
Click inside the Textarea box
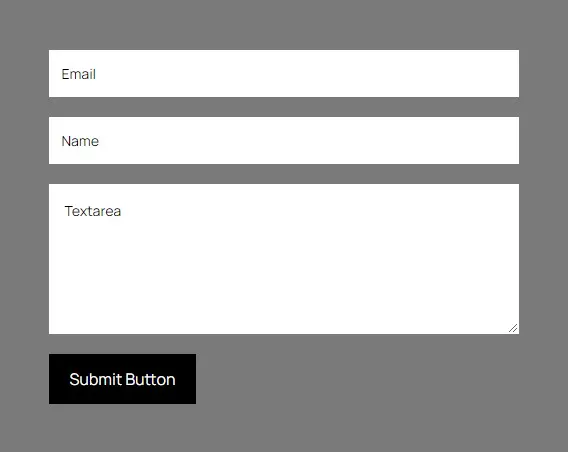[x=284, y=259]
